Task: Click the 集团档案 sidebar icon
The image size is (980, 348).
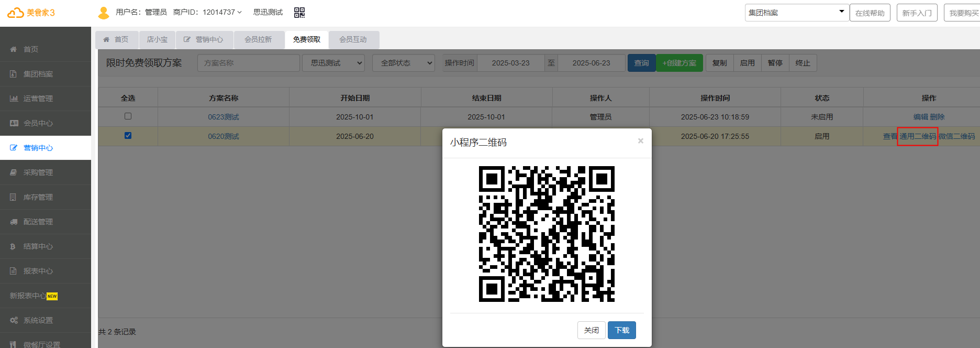Action: [x=14, y=74]
